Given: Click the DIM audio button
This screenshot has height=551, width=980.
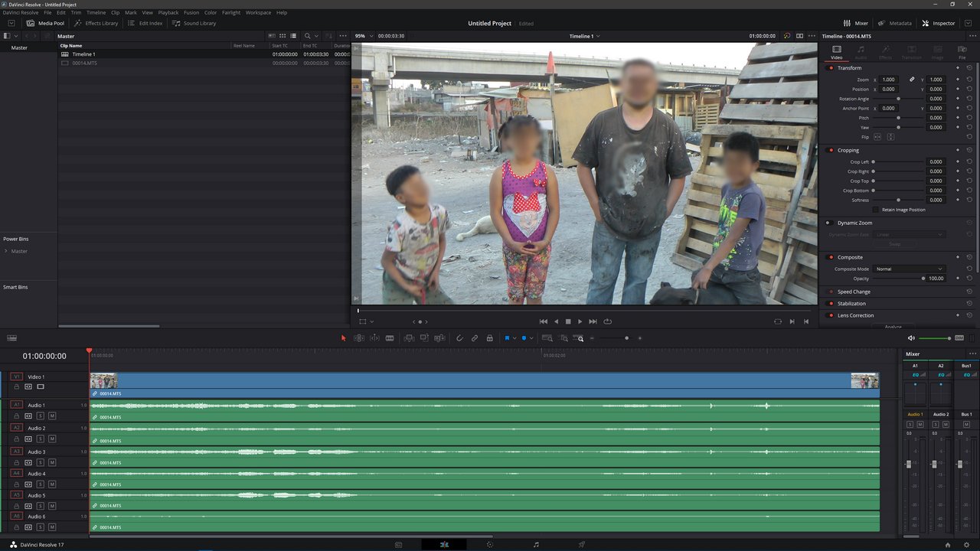Looking at the screenshot, I should (x=959, y=337).
